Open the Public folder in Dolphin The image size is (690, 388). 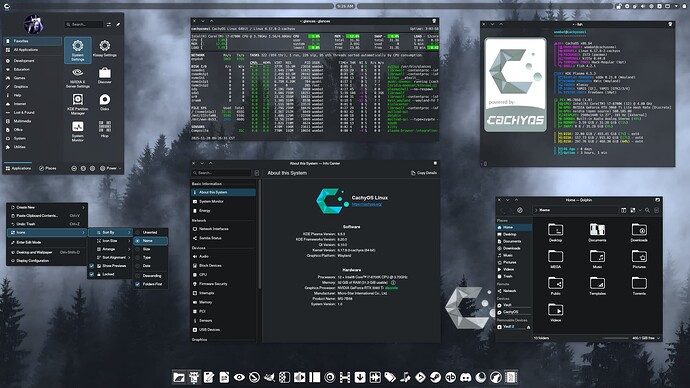tap(555, 286)
